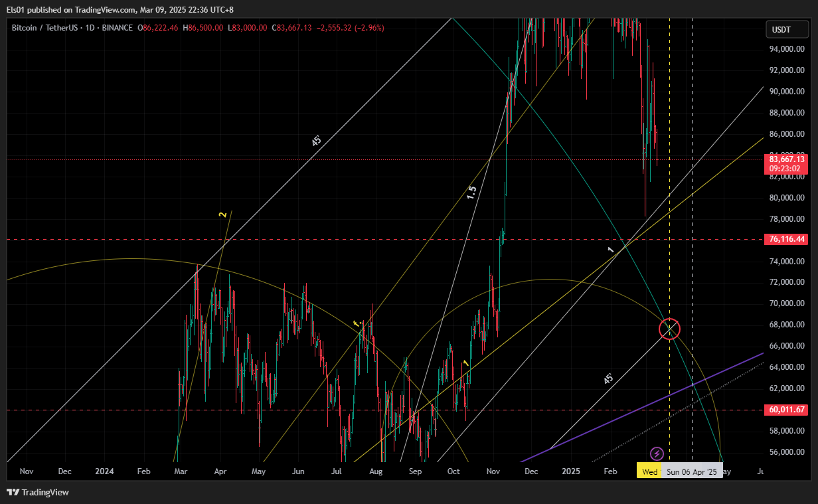Click the 88,000.00 price axis label
818x504 pixels.
coord(787,113)
